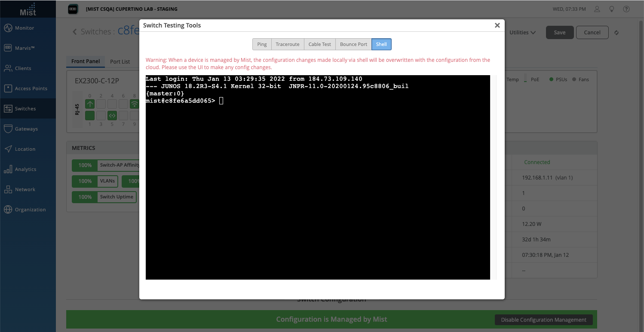Click the red warning message text
The width and height of the screenshot is (644, 332).
pos(318,64)
